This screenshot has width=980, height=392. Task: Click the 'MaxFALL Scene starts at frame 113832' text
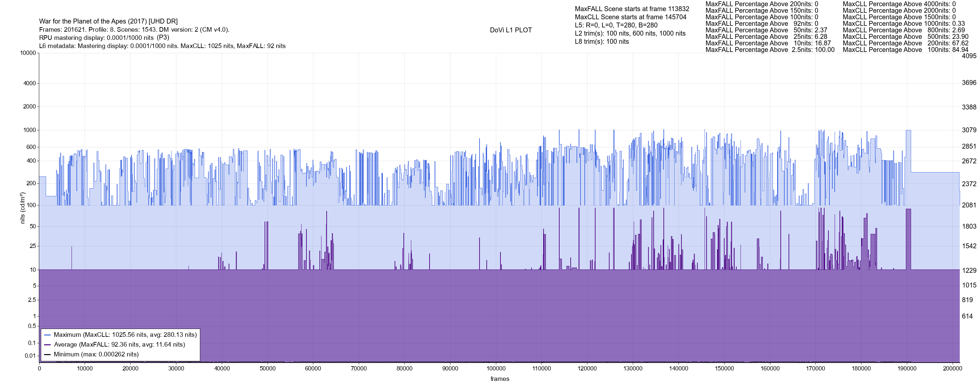pos(632,9)
